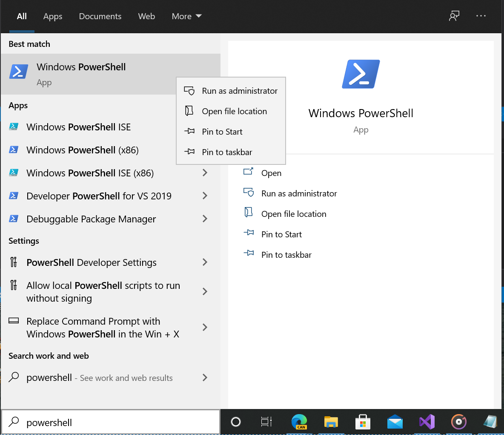Expand the Developer PowerShell for VS 2019 chevron
This screenshot has height=435, width=504.
[205, 196]
